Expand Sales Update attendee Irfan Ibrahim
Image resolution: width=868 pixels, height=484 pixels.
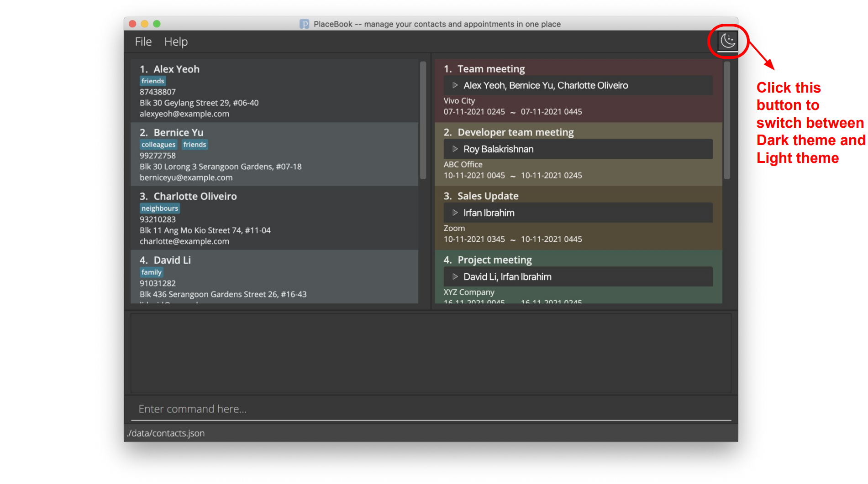click(455, 213)
